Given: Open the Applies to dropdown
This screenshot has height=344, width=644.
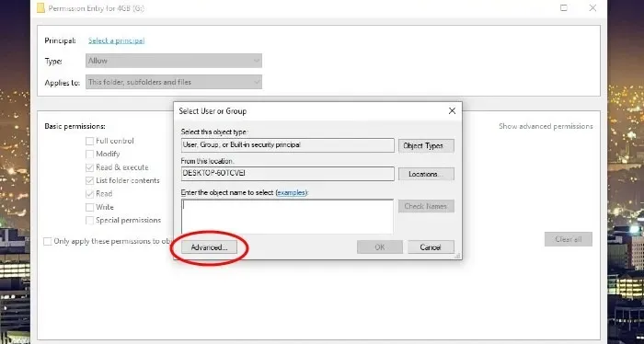Looking at the screenshot, I should click(x=174, y=82).
